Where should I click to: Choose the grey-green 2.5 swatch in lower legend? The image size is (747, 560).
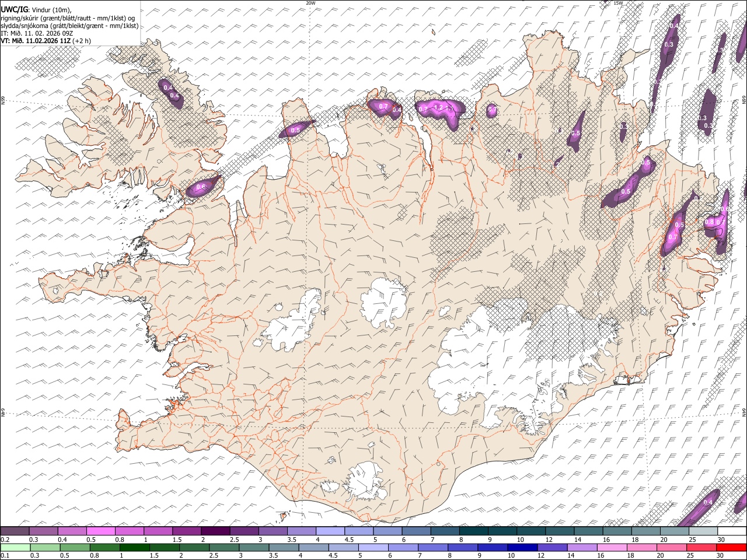coord(224,547)
